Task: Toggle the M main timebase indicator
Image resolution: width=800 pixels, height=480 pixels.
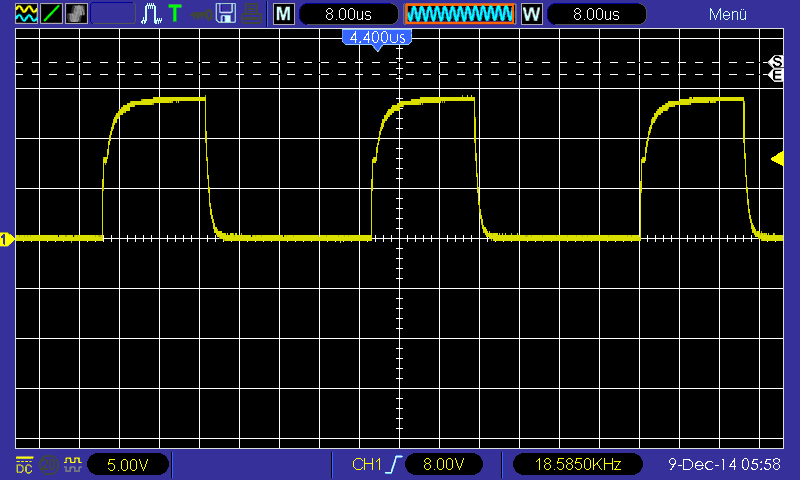Action: pos(285,14)
